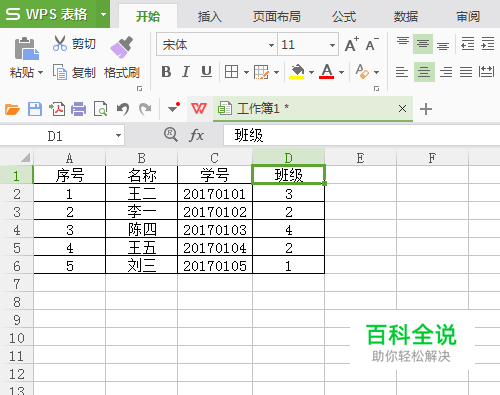The width and height of the screenshot is (500, 395).
Task: Click the select-all corner triangle
Action: [x=26, y=157]
